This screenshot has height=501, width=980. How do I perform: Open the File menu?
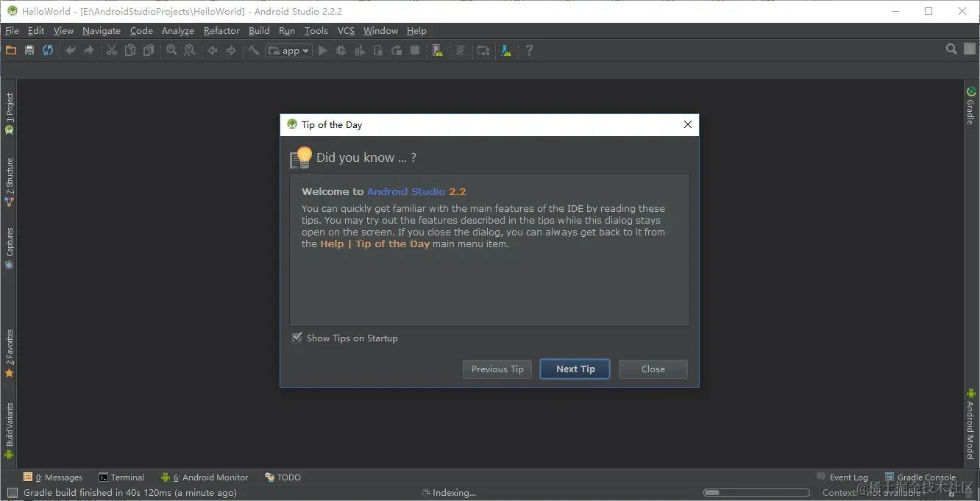(12, 31)
